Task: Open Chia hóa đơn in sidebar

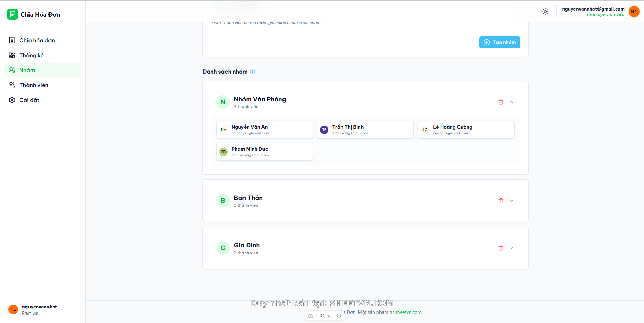Action: [x=37, y=40]
